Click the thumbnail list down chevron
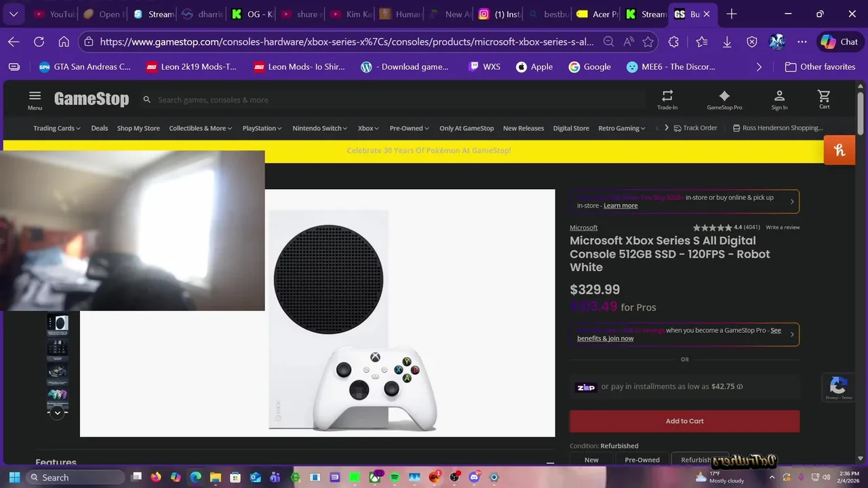The height and width of the screenshot is (488, 868). click(58, 413)
